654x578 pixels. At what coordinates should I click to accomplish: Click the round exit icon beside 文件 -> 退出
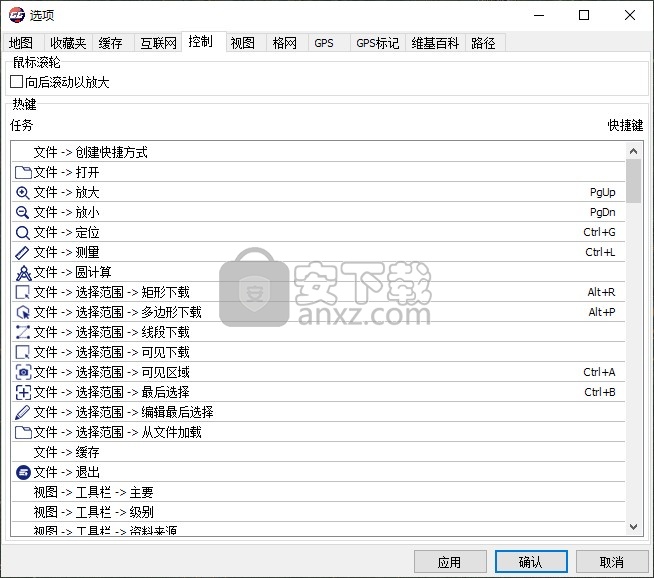[x=23, y=472]
